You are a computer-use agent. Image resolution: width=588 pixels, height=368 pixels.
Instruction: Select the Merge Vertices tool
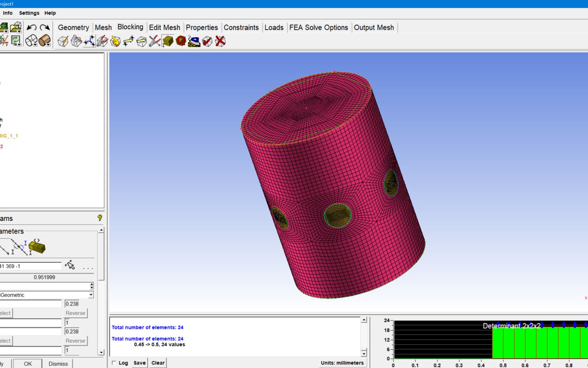tap(89, 41)
